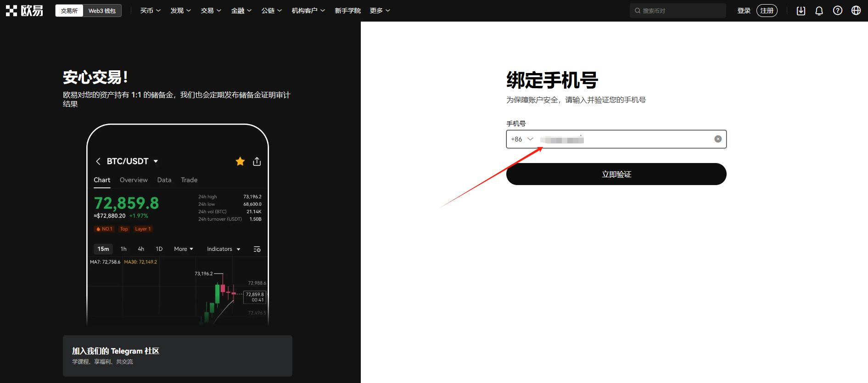Open the 金融 menu
Viewport: 868px width, 383px height.
pyautogui.click(x=241, y=11)
